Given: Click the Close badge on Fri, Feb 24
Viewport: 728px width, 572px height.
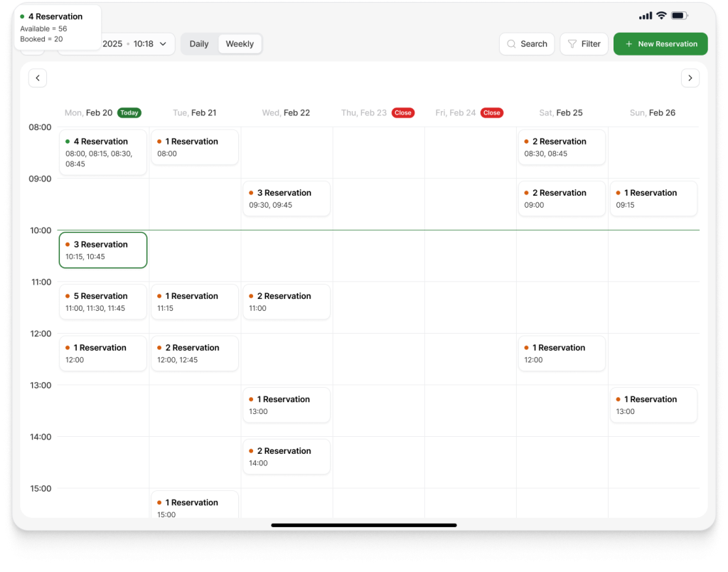Looking at the screenshot, I should pyautogui.click(x=492, y=113).
